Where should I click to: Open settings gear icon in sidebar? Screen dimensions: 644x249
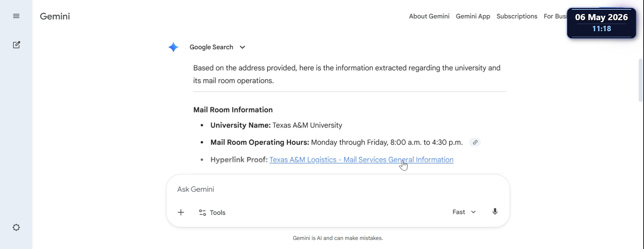(16, 228)
